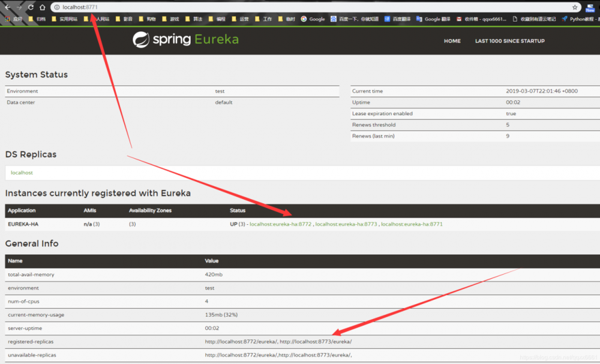Open the Google bookmark
The height and width of the screenshot is (364, 600).
click(x=313, y=19)
